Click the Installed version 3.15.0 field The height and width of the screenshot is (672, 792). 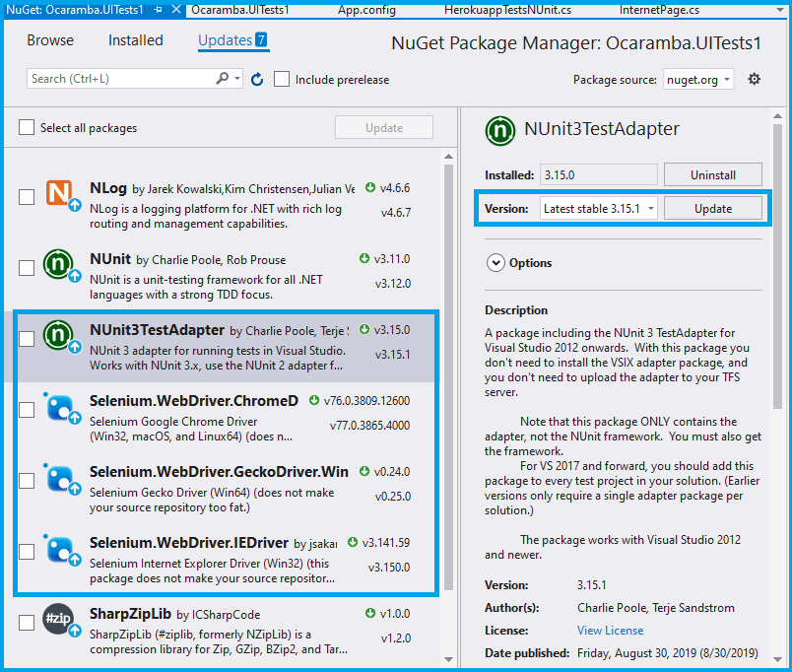coord(599,174)
